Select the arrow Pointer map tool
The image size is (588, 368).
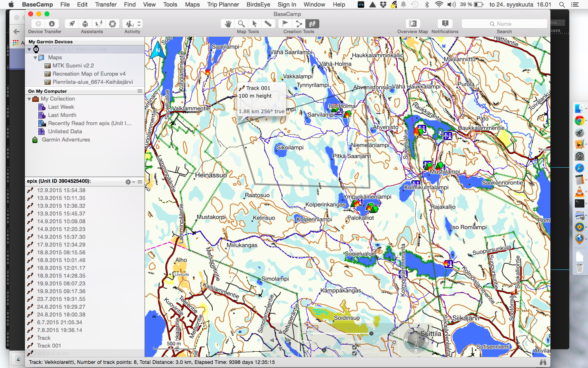[254, 24]
